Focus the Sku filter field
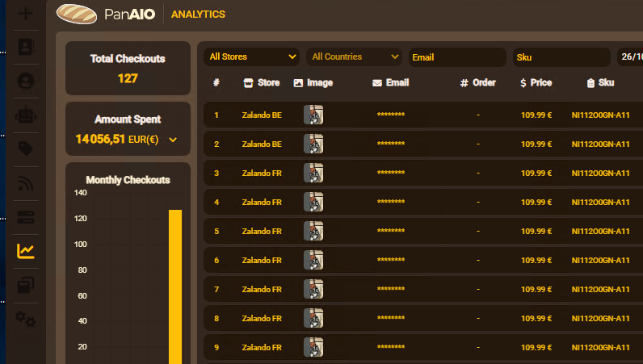The image size is (643, 364). [x=561, y=57]
